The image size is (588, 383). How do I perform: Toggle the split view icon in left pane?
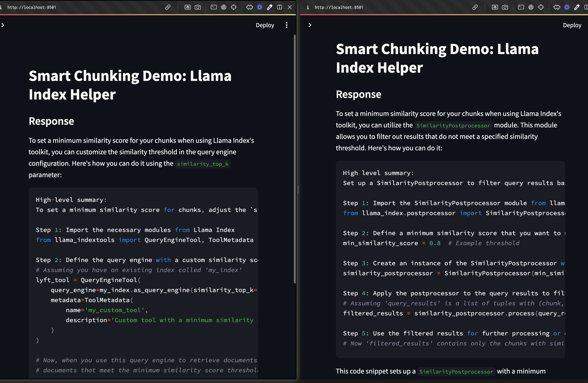tap(280, 7)
